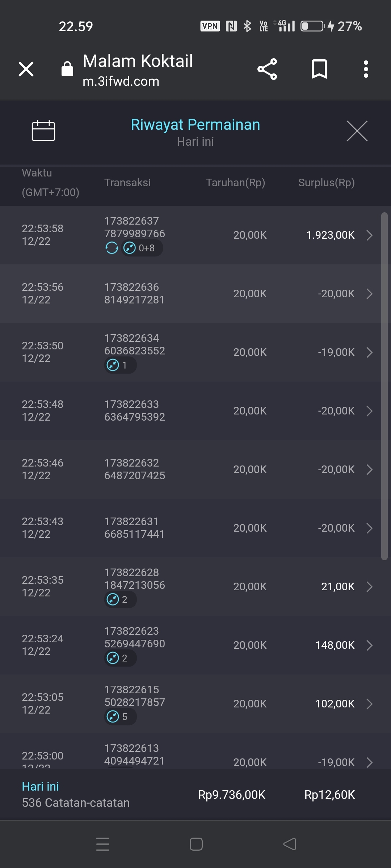
Task: Tap the padlock site security icon
Action: [x=67, y=69]
